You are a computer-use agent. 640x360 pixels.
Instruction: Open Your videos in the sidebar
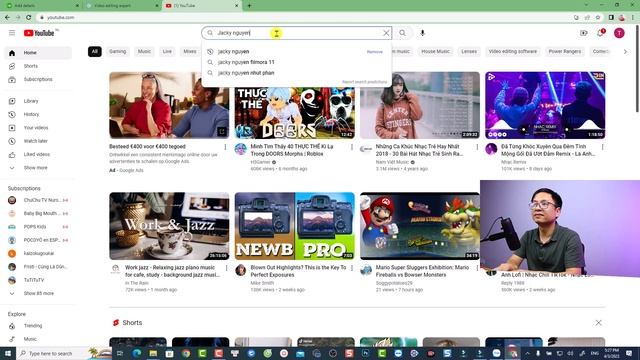[38, 128]
